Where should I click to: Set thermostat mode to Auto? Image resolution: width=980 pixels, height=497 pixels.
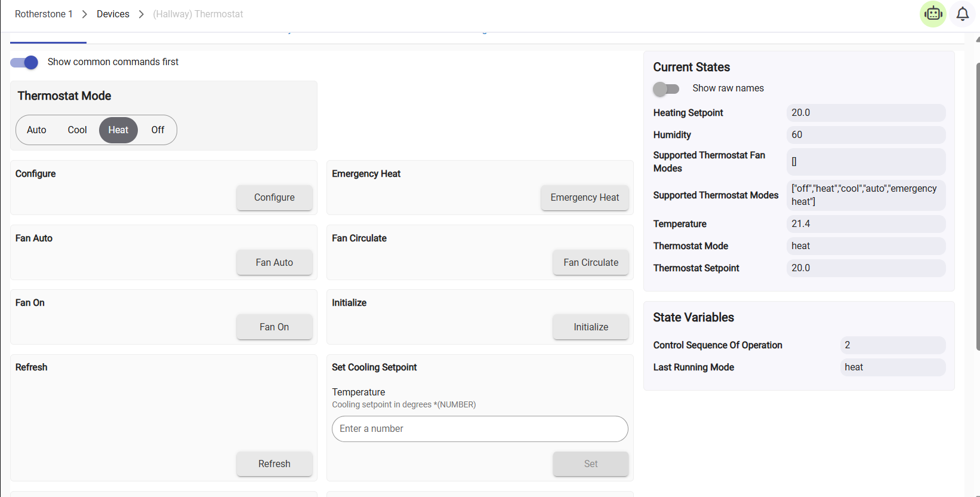point(36,130)
